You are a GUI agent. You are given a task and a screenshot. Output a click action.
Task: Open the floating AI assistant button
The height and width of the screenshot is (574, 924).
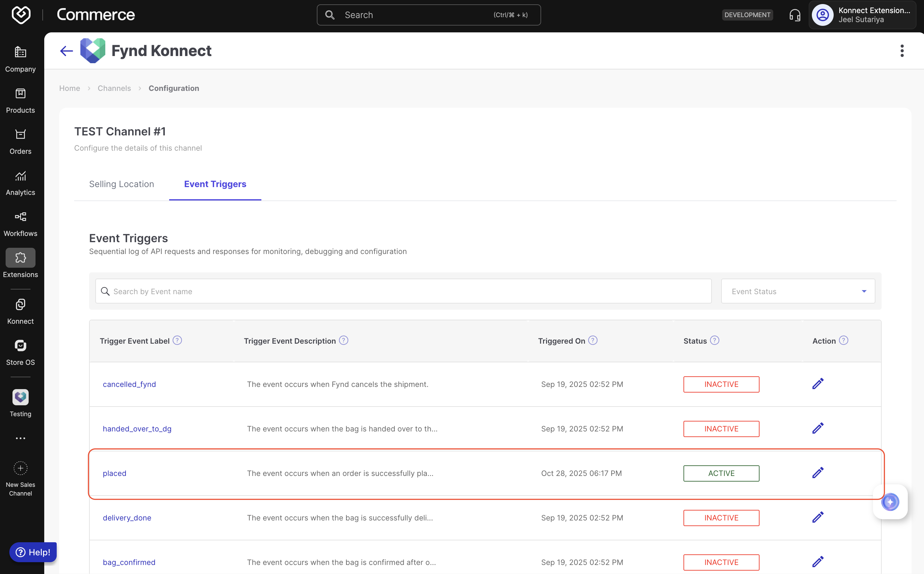point(890,502)
